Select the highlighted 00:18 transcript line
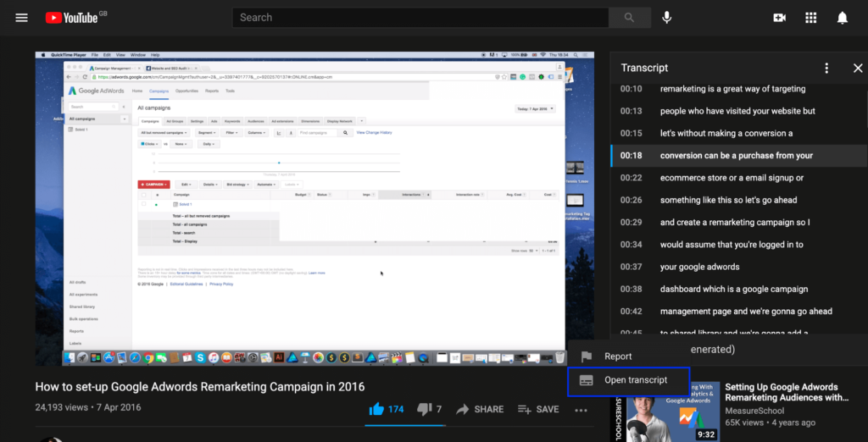The width and height of the screenshot is (868, 442). click(739, 156)
